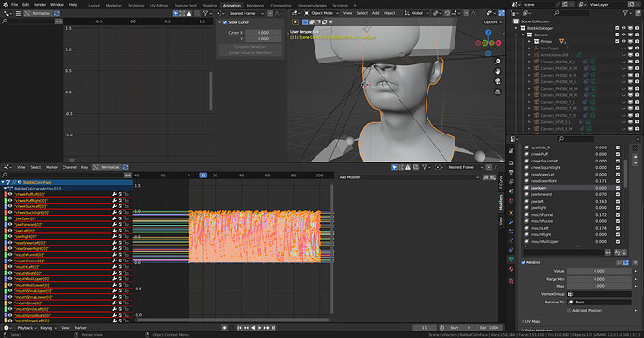644x338 pixels.
Task: Open the Global orientation dropdown
Action: click(416, 13)
